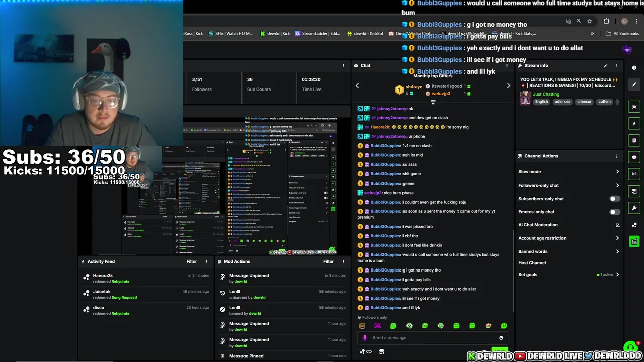
Task: Toggle Emotes-only chat switch
Action: tap(614, 212)
